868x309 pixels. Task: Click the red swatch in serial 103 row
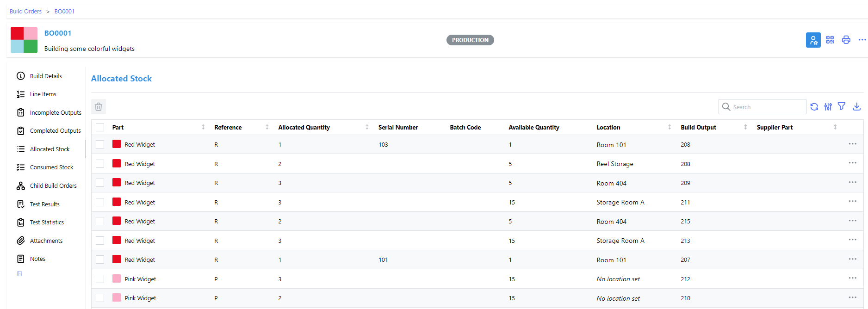117,144
